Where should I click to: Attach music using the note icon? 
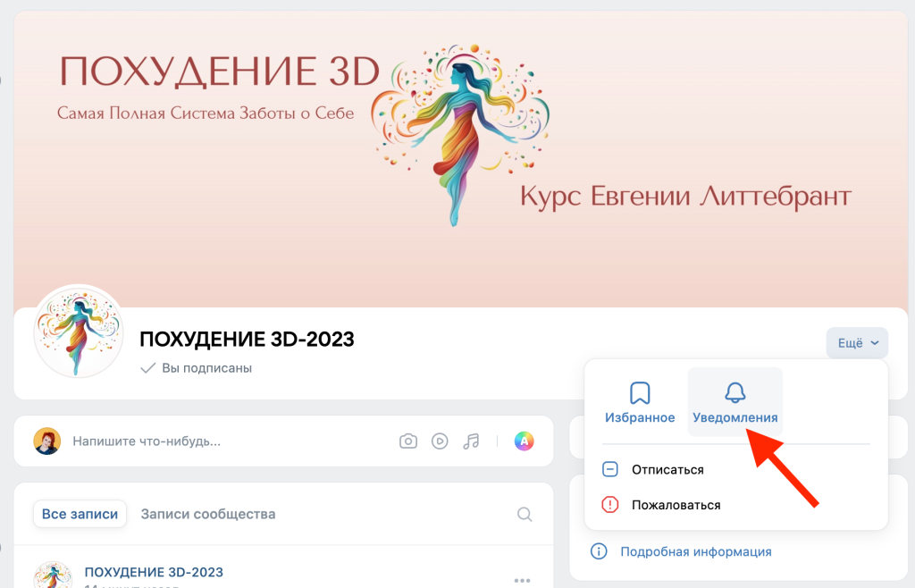[471, 441]
